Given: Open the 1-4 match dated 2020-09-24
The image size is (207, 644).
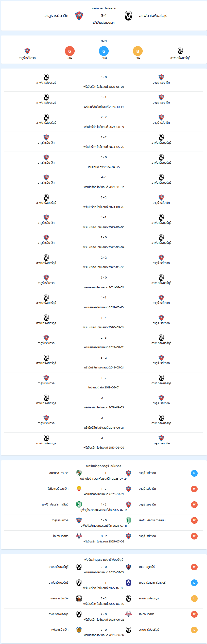Looking at the screenshot, I should pyautogui.click(x=104, y=322).
